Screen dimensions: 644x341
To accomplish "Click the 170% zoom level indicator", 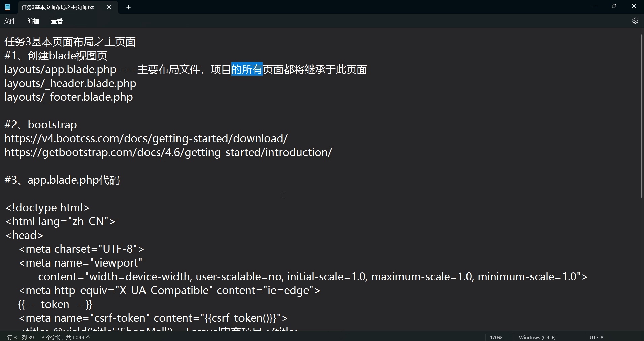I will [x=496, y=337].
